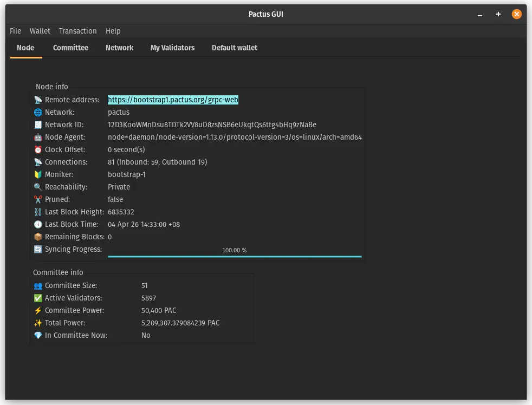Switch to the Committee tab
This screenshot has height=405, width=532.
70,48
